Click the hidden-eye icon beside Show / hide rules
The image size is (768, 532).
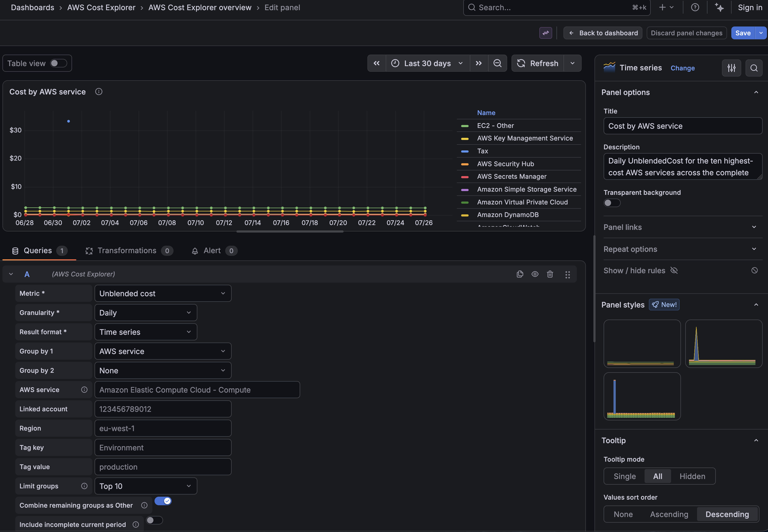pyautogui.click(x=674, y=270)
